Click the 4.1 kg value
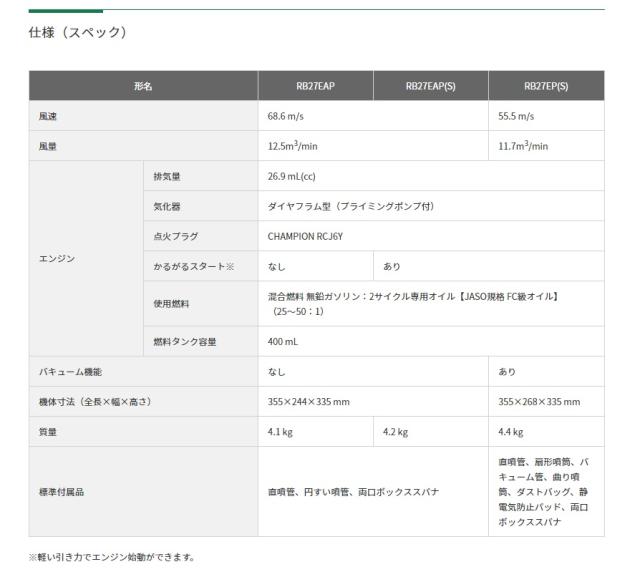640x582 pixels. click(280, 432)
